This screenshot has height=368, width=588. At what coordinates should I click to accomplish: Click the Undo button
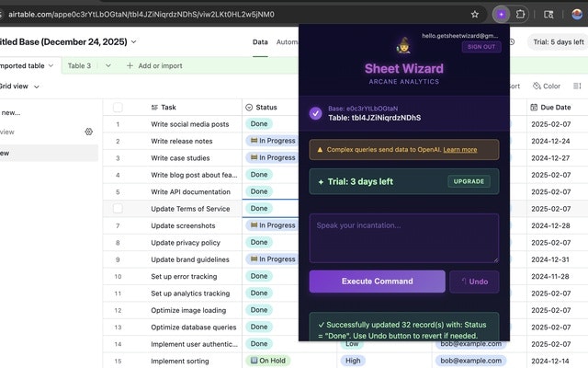pyautogui.click(x=474, y=282)
